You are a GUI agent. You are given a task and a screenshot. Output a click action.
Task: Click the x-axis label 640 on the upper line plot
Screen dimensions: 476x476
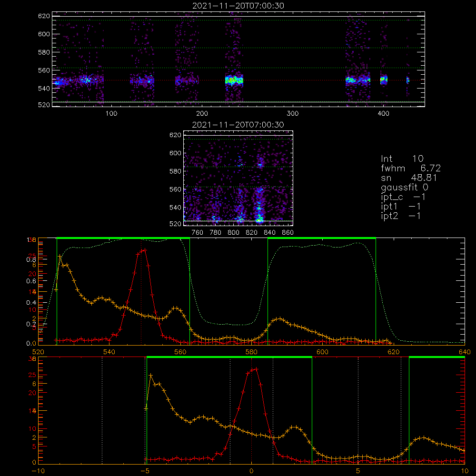(x=465, y=352)
